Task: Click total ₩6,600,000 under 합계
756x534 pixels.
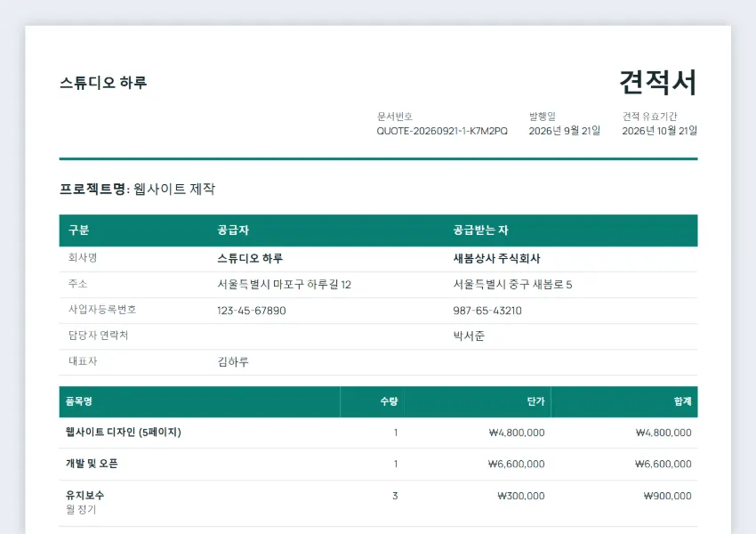Action: click(664, 464)
